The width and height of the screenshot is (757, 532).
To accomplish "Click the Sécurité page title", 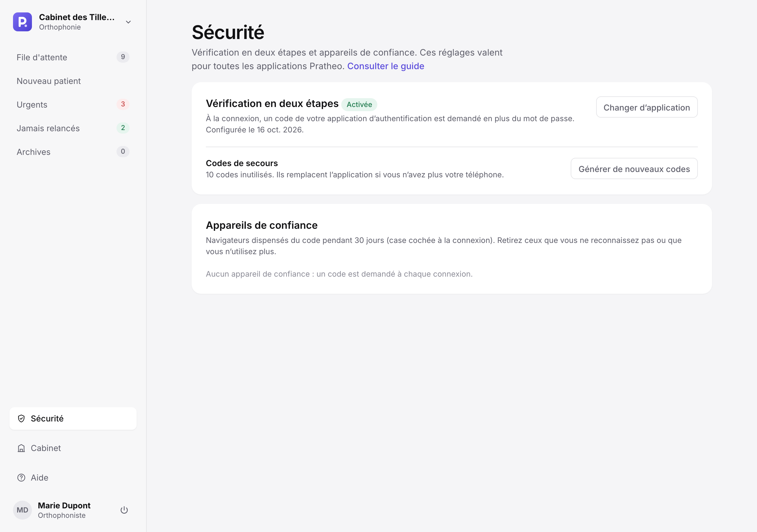I will point(228,32).
